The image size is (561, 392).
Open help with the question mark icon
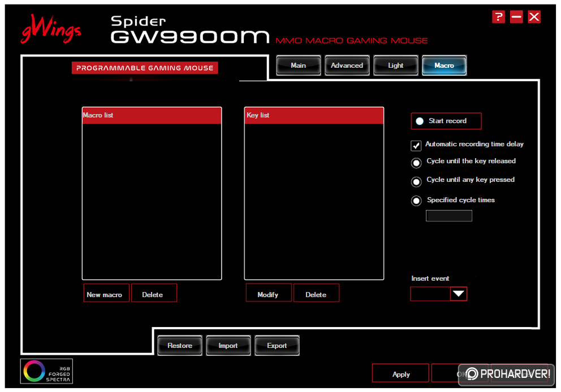coord(498,16)
